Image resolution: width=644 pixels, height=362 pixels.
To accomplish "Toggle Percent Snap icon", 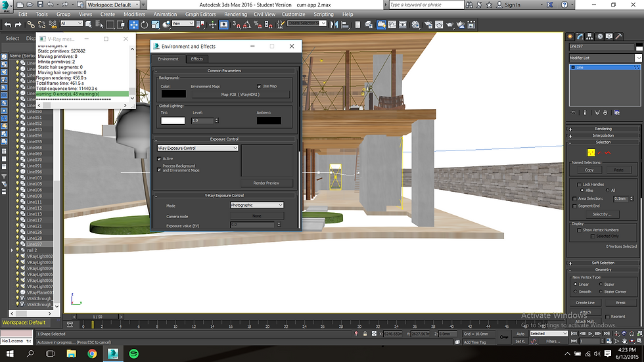I will pos(258,24).
